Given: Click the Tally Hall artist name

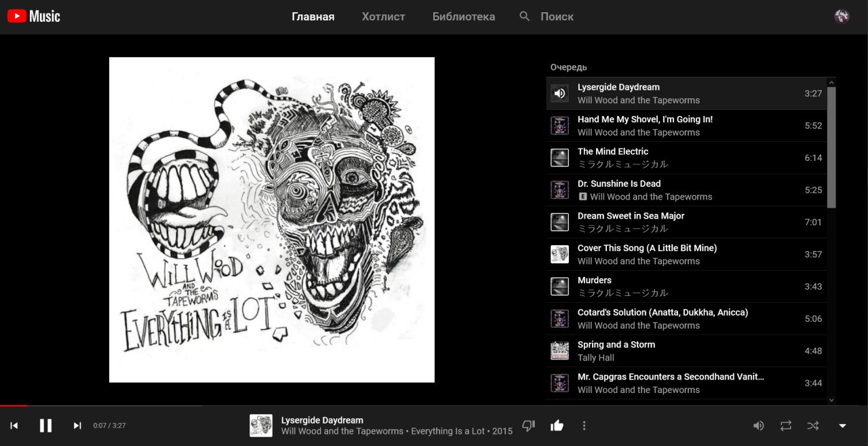Looking at the screenshot, I should 596,358.
